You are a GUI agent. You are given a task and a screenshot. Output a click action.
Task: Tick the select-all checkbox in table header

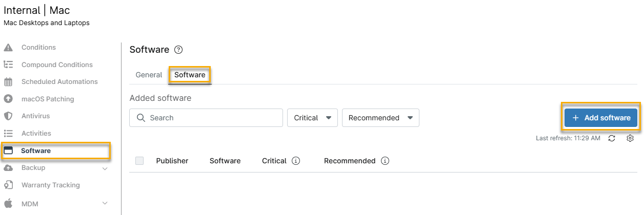point(139,161)
